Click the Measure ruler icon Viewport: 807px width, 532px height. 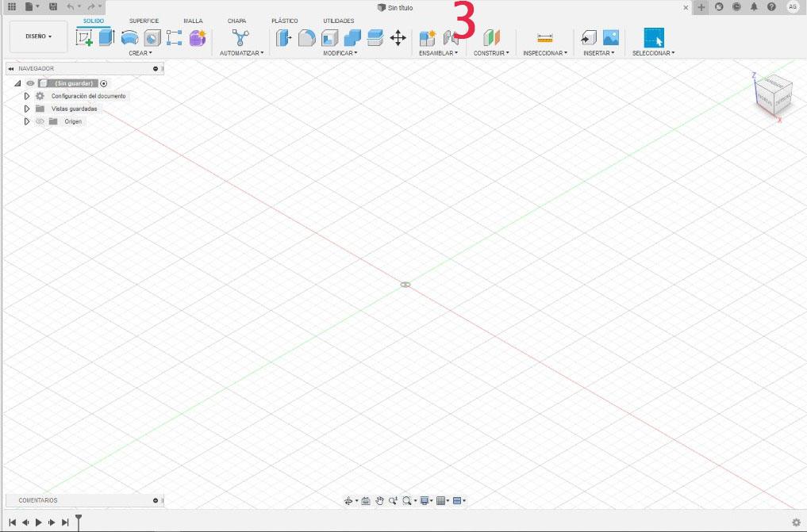[x=544, y=37]
